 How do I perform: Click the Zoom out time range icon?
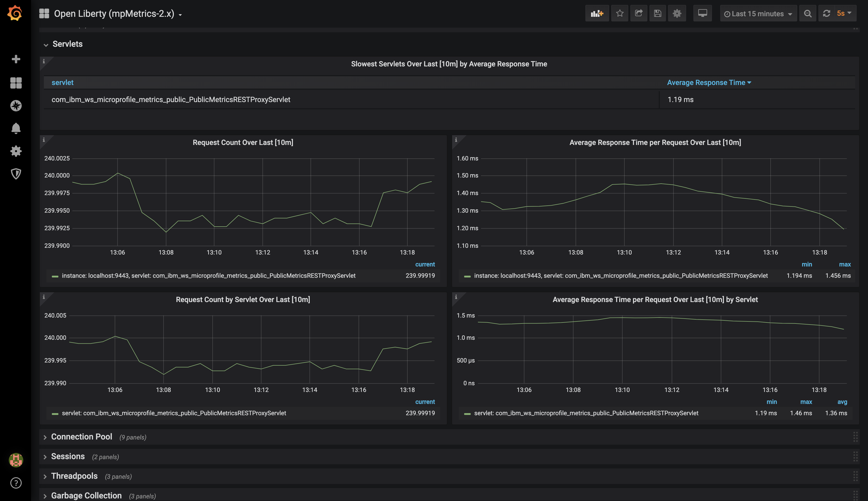pyautogui.click(x=808, y=14)
